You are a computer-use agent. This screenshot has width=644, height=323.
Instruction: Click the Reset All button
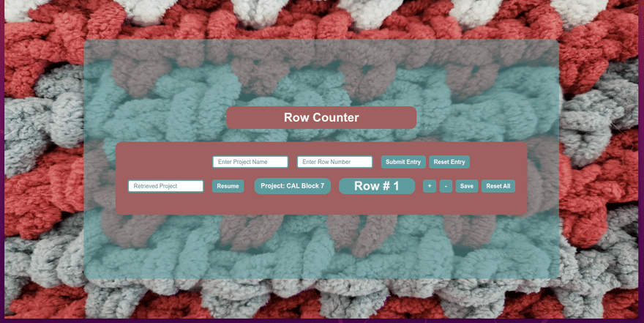coord(498,186)
